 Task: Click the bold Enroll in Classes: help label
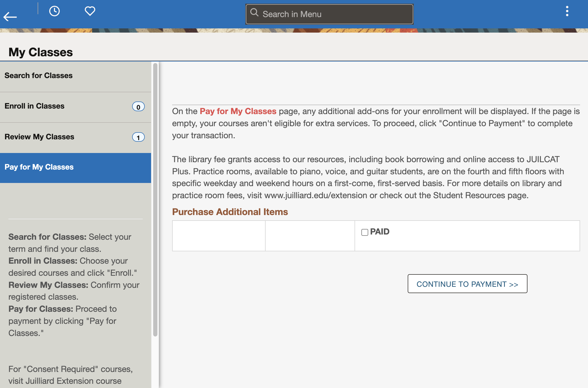tap(43, 261)
